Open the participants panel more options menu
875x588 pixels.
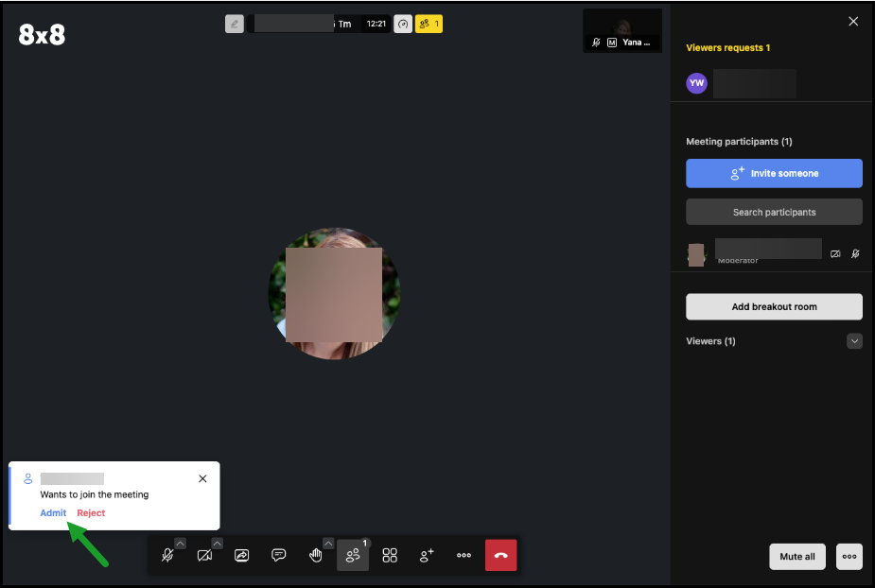coord(849,557)
